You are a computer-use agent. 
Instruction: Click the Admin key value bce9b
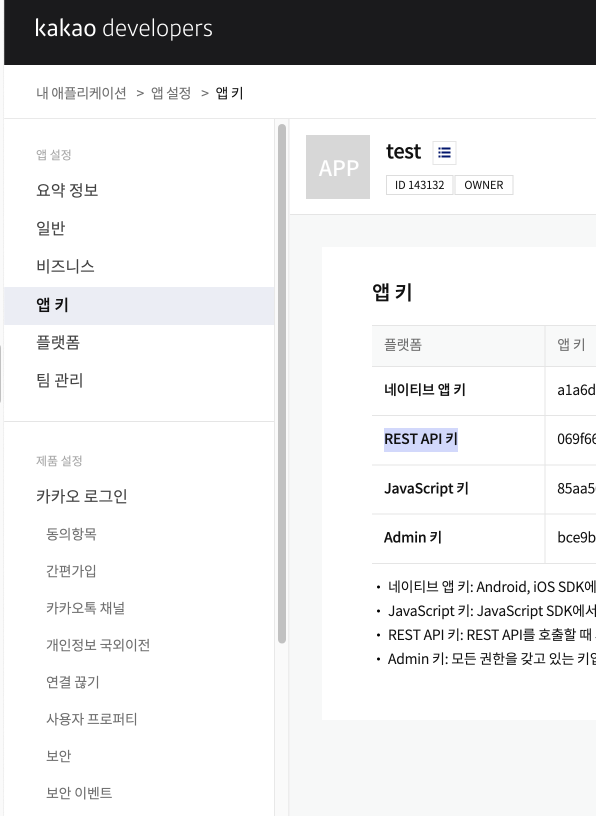point(576,537)
